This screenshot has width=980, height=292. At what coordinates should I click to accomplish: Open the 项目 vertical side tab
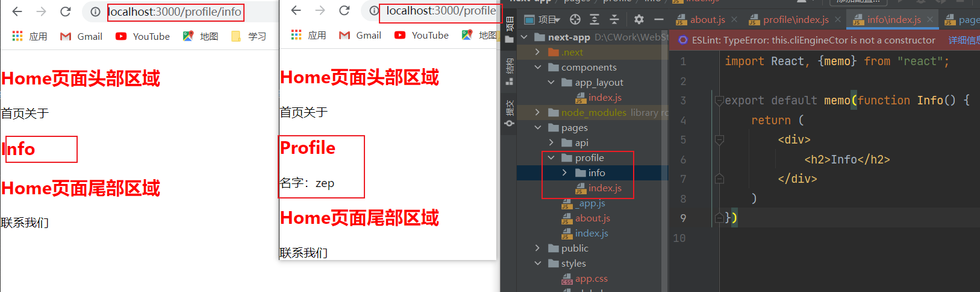click(510, 29)
